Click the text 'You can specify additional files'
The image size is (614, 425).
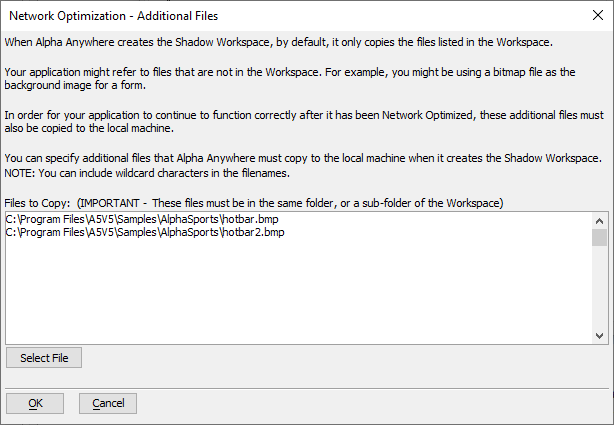(76, 158)
